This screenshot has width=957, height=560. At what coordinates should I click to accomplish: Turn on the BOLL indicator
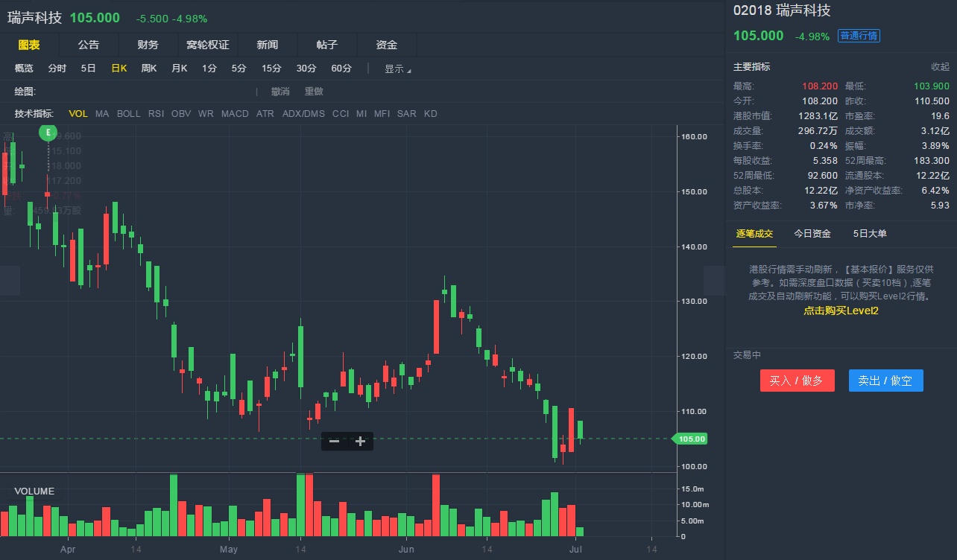pyautogui.click(x=128, y=114)
